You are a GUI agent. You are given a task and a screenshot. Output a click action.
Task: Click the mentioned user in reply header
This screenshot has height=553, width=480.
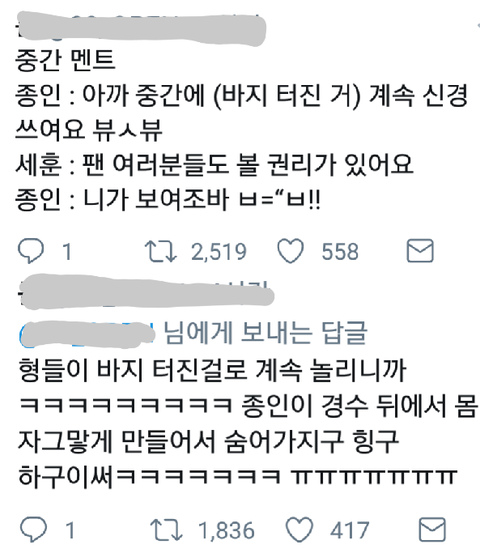[x=87, y=334]
